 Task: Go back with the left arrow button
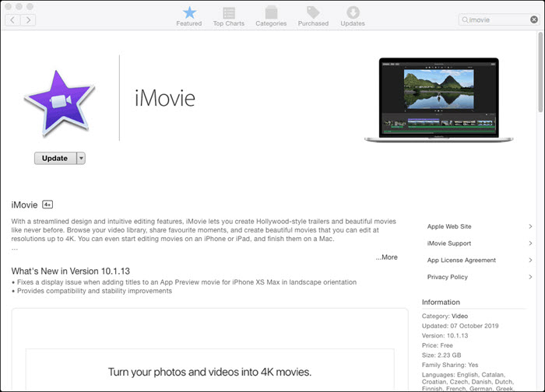12,20
